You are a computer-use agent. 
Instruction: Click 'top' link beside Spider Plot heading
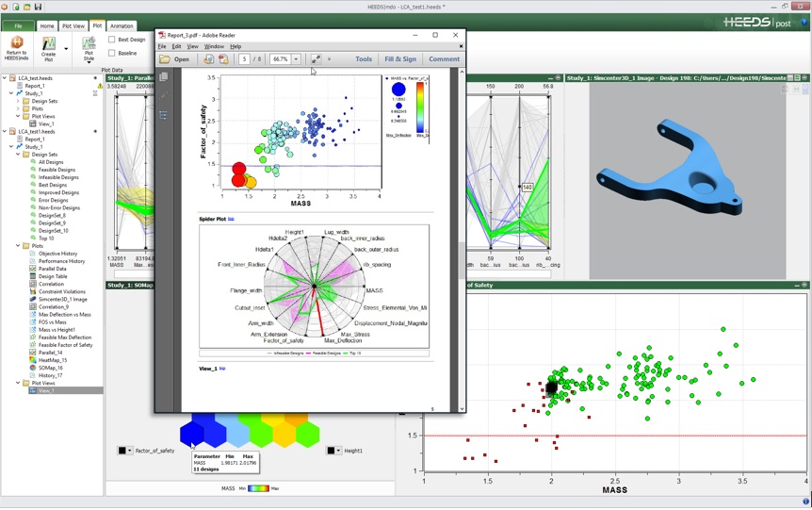231,219
